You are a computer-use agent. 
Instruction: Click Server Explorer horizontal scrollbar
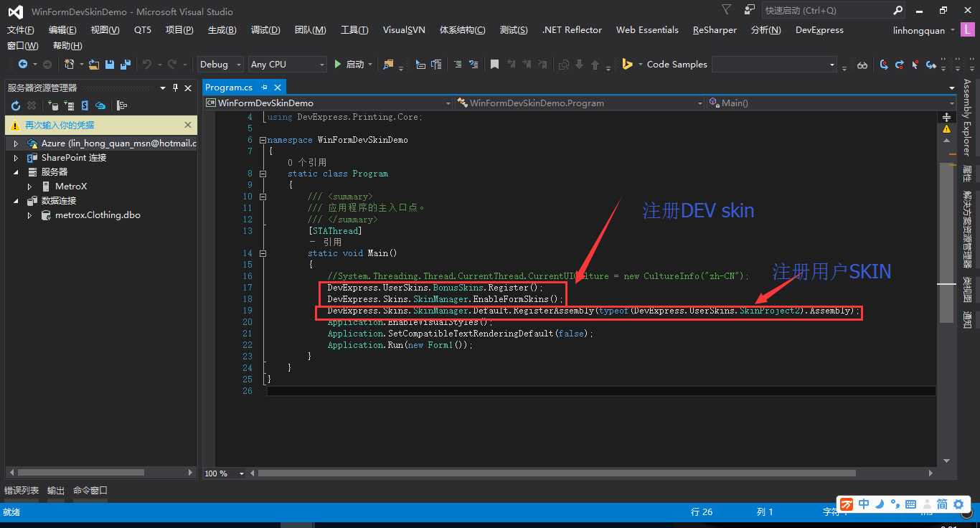click(80, 473)
